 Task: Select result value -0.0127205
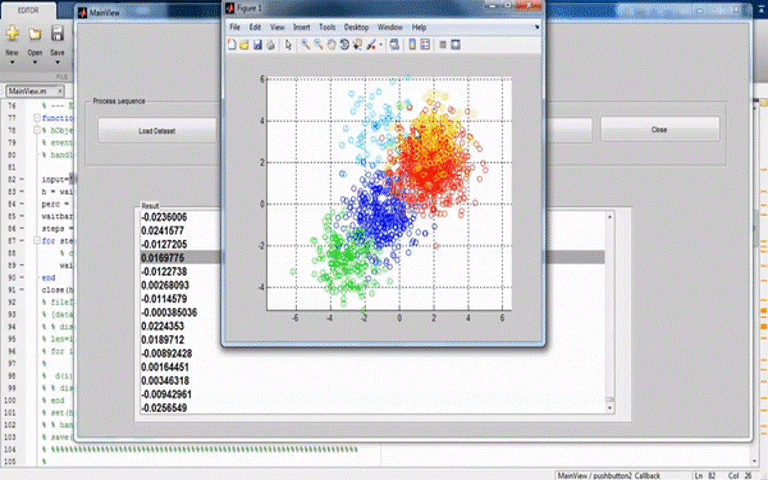coord(164,244)
